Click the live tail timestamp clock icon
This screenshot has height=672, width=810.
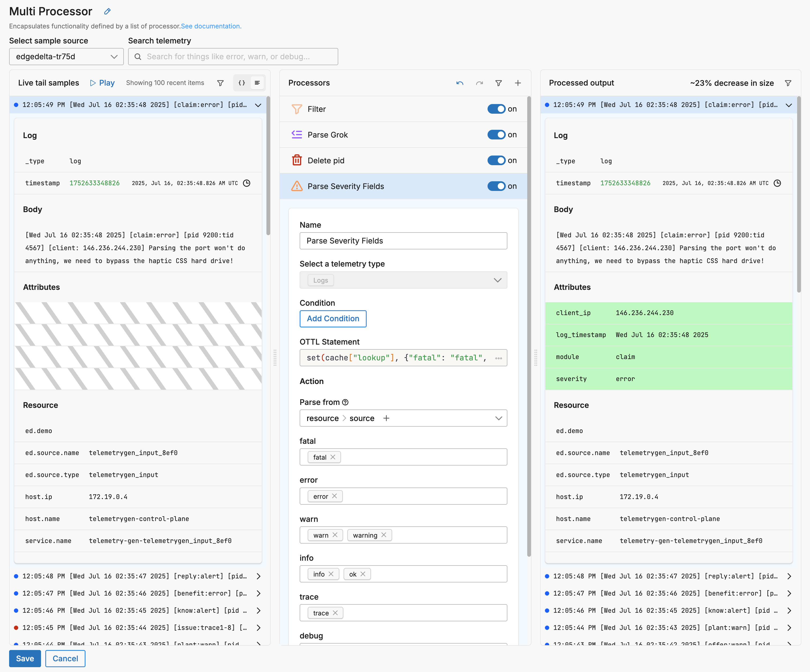click(x=247, y=183)
